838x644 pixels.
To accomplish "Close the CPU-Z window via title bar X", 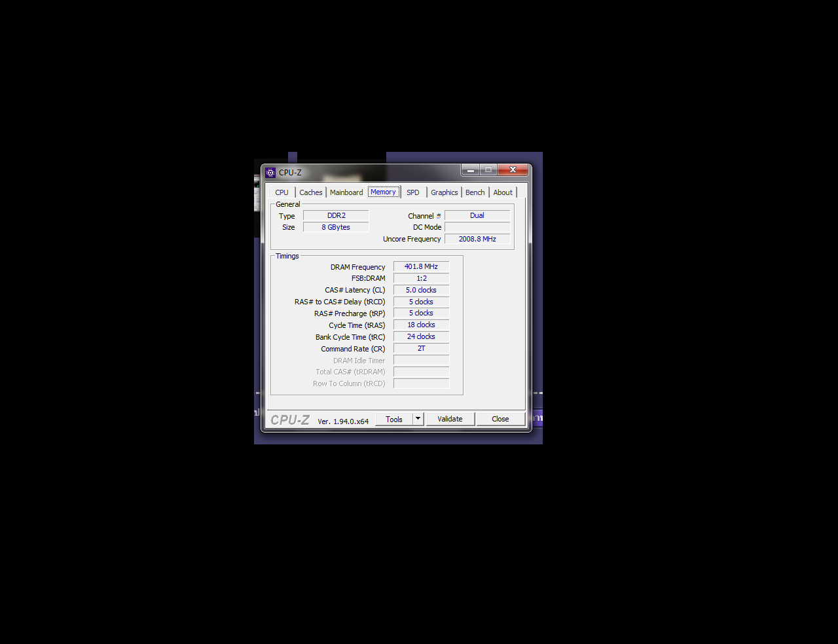I will pyautogui.click(x=513, y=170).
